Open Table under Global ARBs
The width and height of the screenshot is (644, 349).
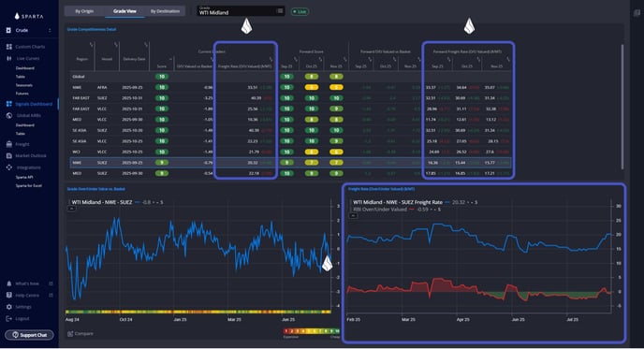click(21, 134)
